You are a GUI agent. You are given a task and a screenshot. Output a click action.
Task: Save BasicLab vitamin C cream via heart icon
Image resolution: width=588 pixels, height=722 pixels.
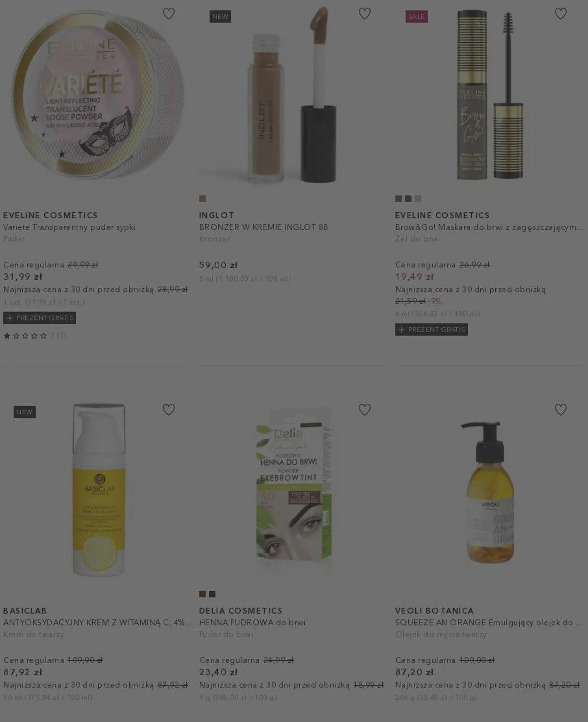click(168, 409)
